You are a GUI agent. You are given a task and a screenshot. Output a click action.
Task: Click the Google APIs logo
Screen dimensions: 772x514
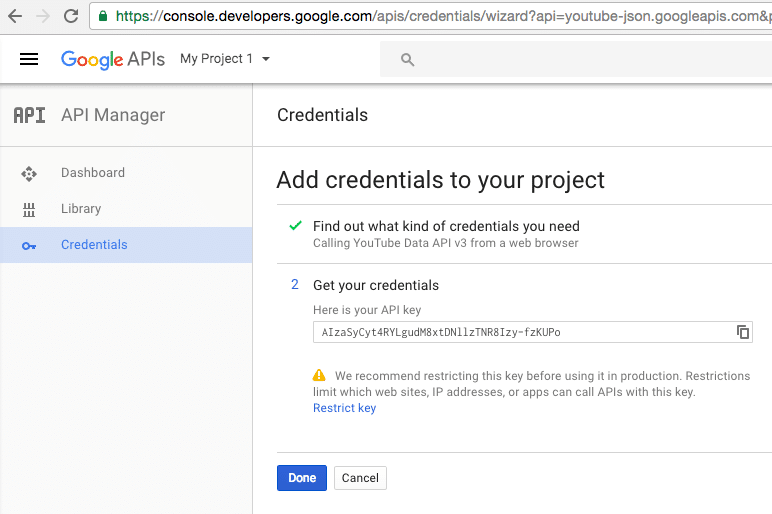point(113,60)
